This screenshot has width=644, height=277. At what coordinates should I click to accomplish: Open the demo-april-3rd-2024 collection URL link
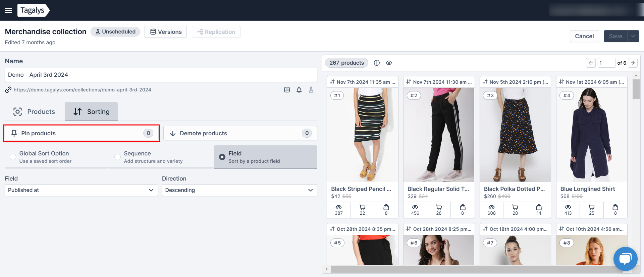(x=82, y=90)
